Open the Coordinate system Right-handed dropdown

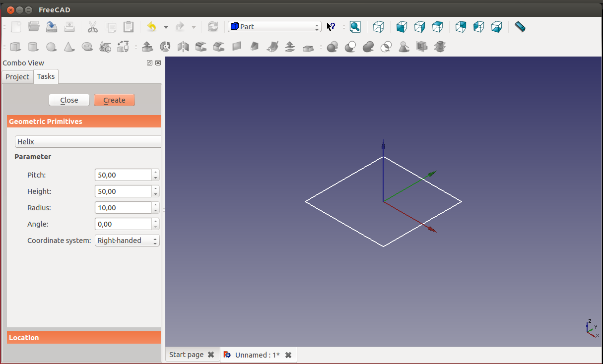pos(127,241)
